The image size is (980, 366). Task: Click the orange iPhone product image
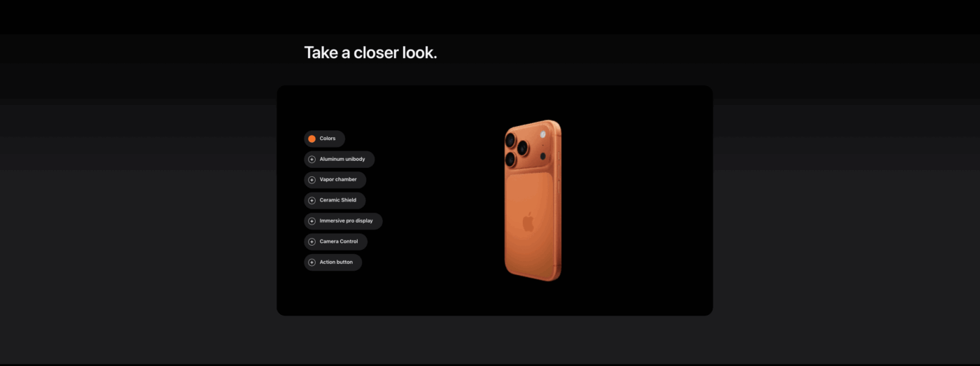pos(533,201)
